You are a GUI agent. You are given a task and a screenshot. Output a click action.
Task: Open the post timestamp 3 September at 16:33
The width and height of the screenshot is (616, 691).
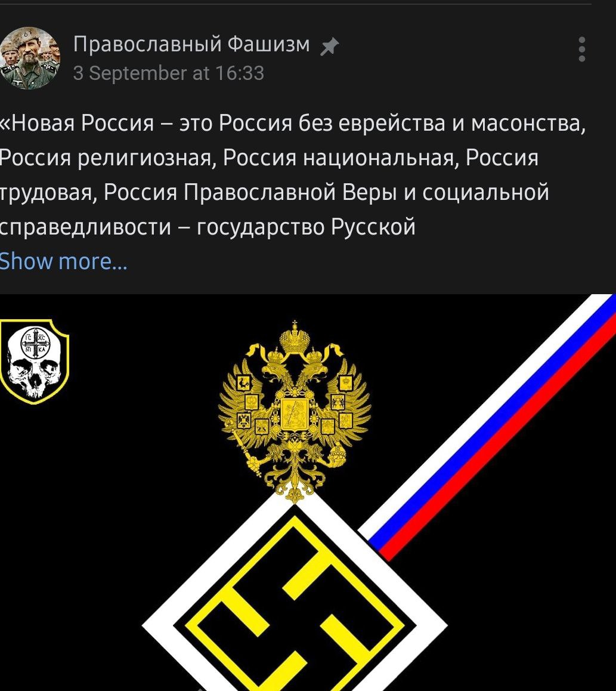[169, 73]
